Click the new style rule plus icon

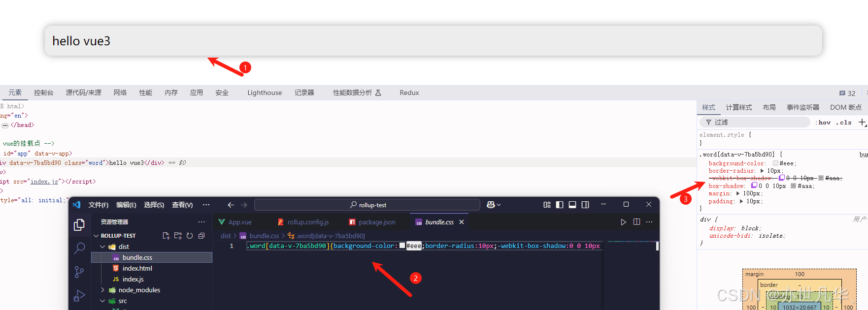[862, 122]
